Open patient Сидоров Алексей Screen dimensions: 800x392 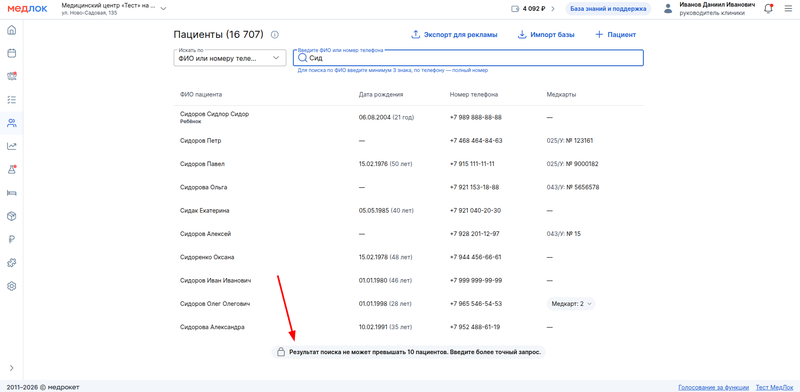pyautogui.click(x=206, y=234)
